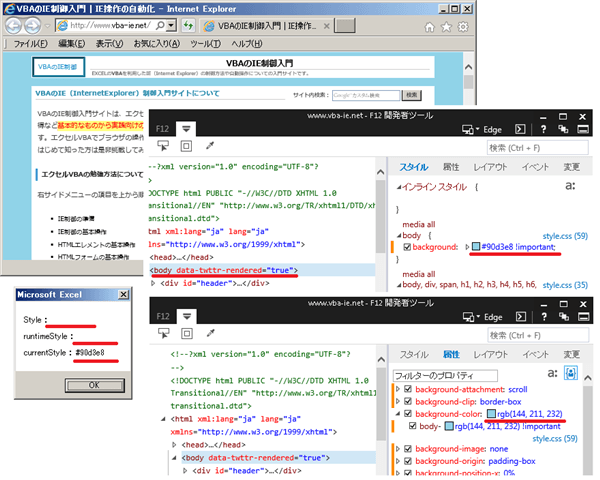Image resolution: width=600 pixels, height=480 pixels.
Task: Toggle background-attachment checkbox
Action: coord(408,389)
